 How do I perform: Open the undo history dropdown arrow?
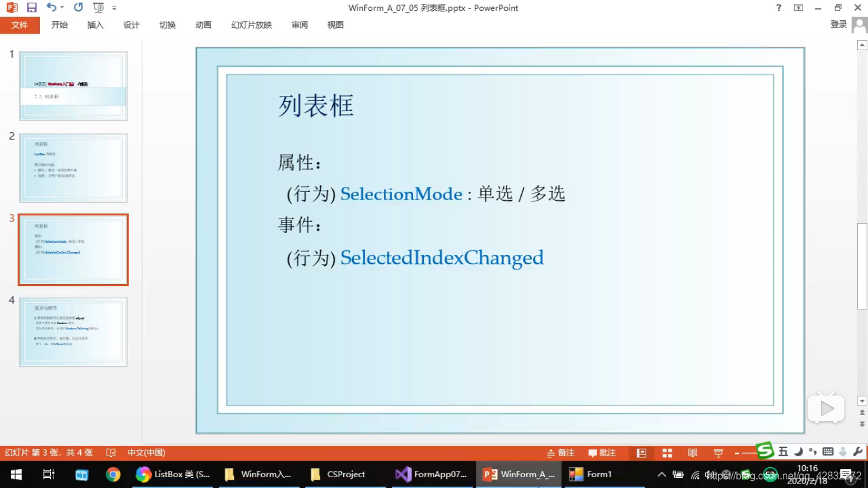coord(62,8)
